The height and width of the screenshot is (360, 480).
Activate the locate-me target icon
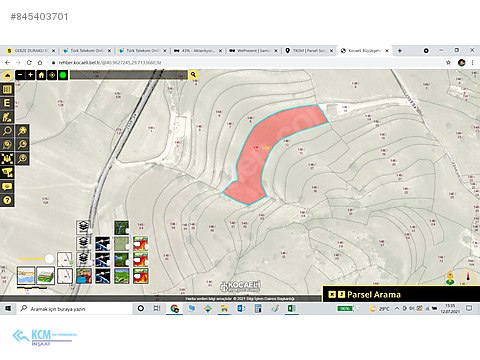point(52,75)
